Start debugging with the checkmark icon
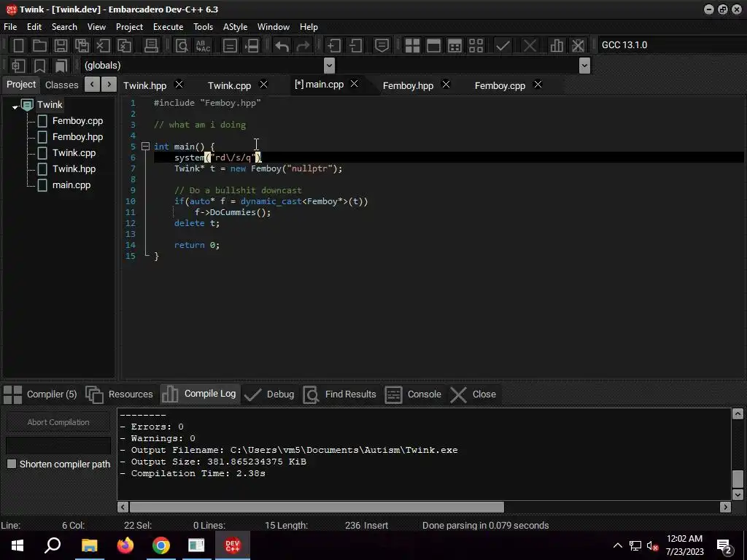 [x=502, y=46]
